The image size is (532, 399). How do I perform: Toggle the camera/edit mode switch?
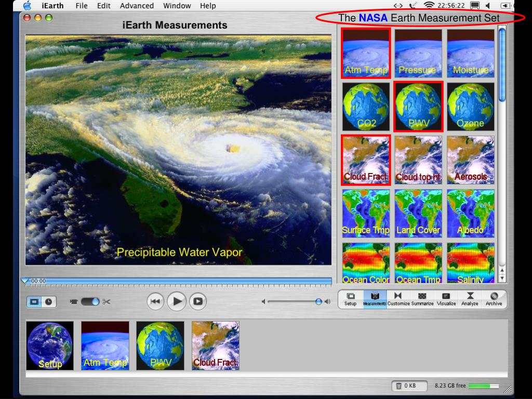[x=90, y=302]
